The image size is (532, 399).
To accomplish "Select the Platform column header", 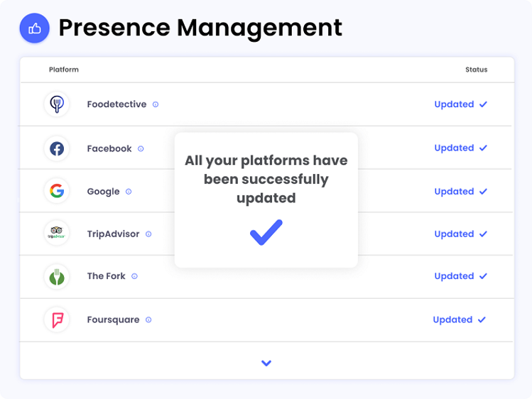I will pyautogui.click(x=64, y=70).
